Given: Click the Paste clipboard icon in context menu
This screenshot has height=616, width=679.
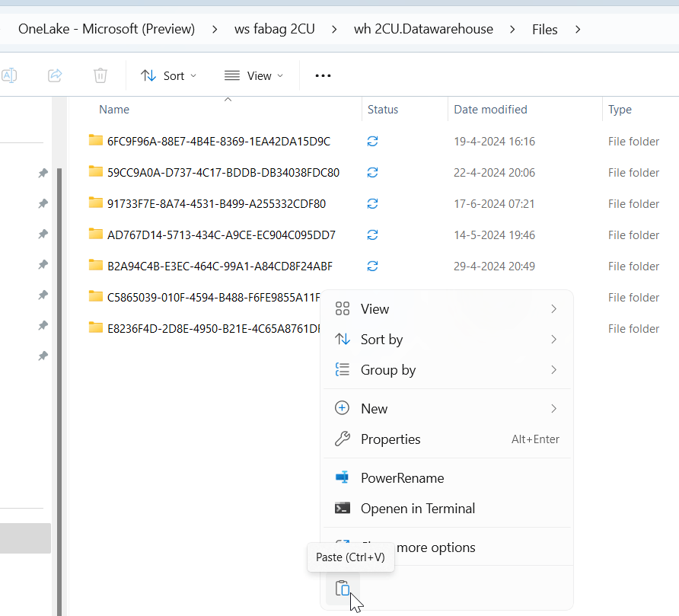Looking at the screenshot, I should pyautogui.click(x=343, y=588).
